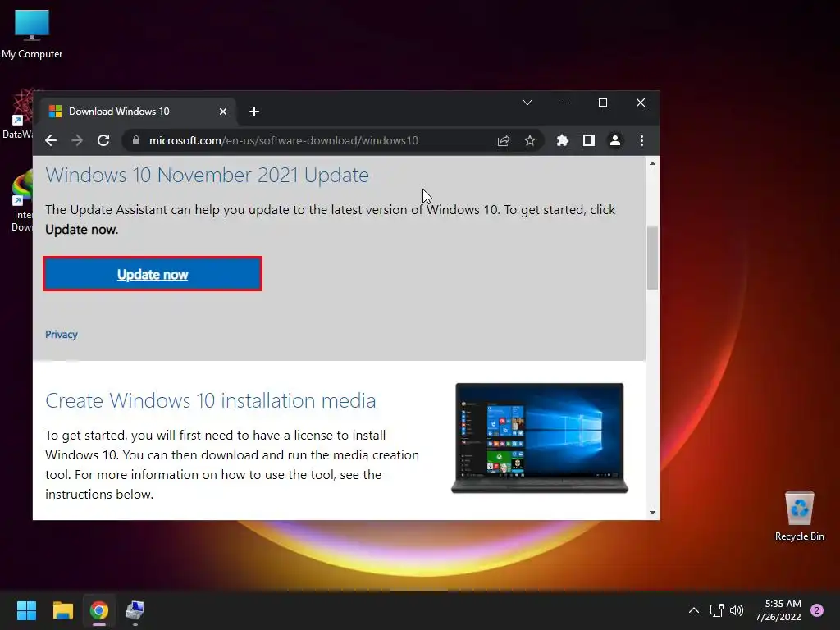
Task: Click the page scrollbar up arrow
Action: 652,163
